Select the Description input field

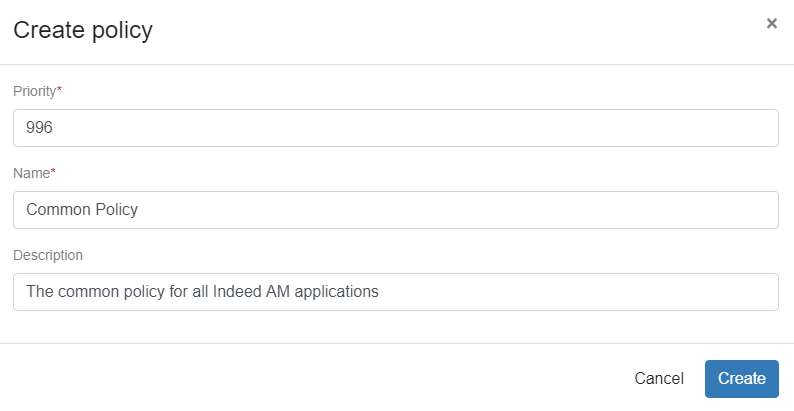396,292
